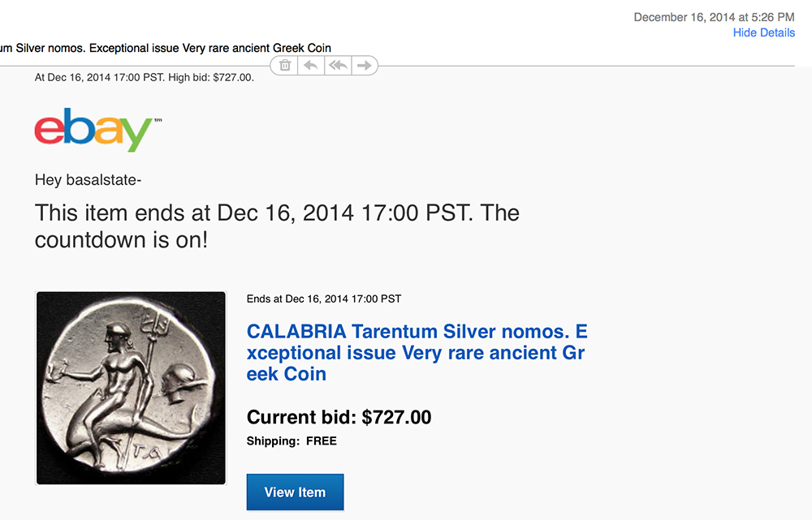Click the eBay trademark symbol
Image resolution: width=812 pixels, height=520 pixels.
click(x=158, y=121)
